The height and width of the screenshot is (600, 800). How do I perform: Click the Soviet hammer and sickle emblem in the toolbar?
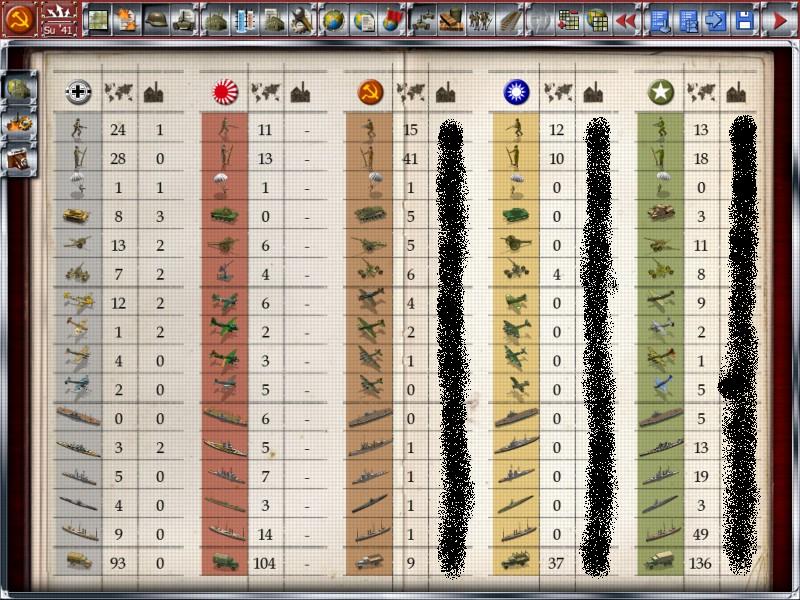coord(19,19)
